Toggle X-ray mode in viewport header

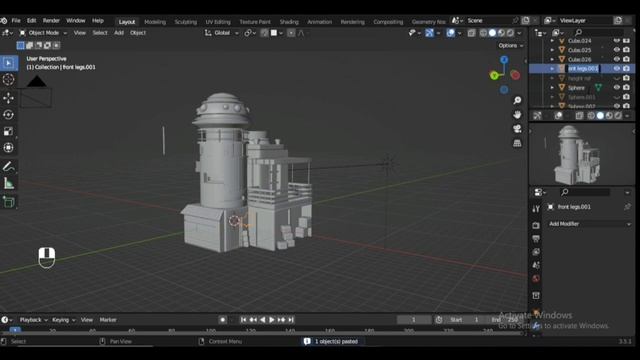(471, 33)
